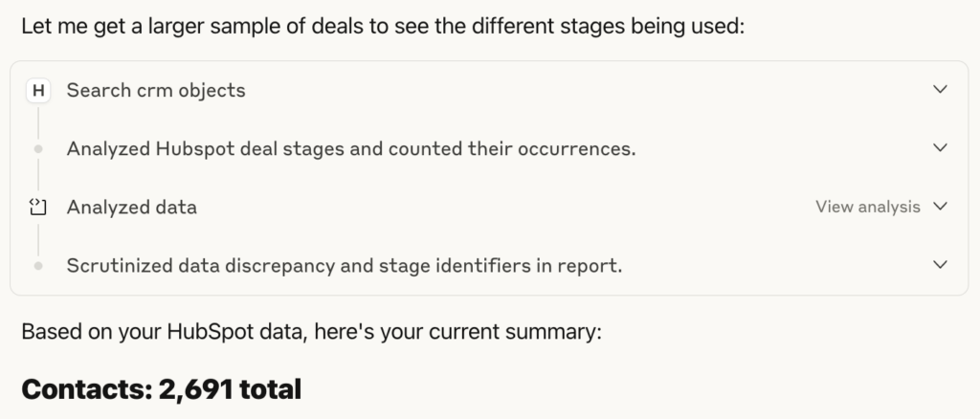Select the Analyzed Hubspot deal stages step text
Screen dimensions: 980x419
point(351,148)
